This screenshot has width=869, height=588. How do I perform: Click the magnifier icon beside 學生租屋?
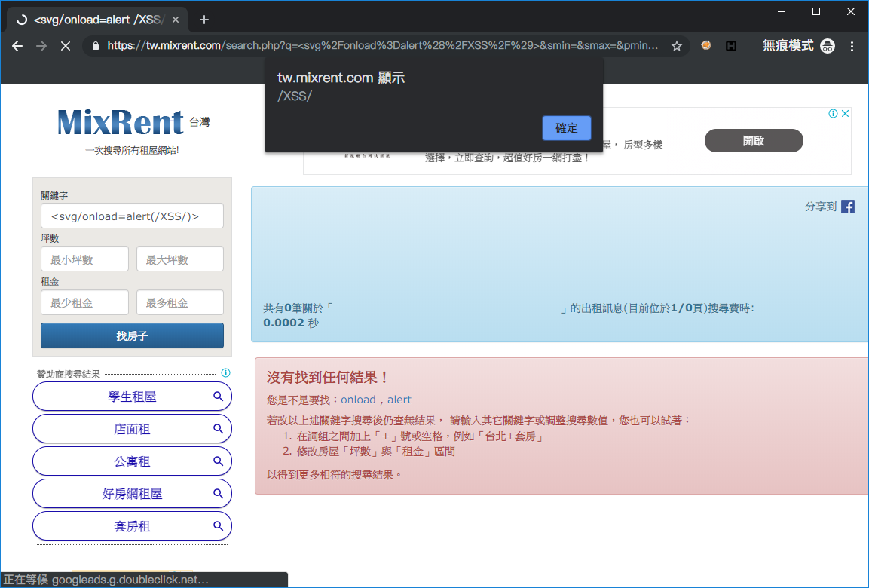(x=219, y=397)
